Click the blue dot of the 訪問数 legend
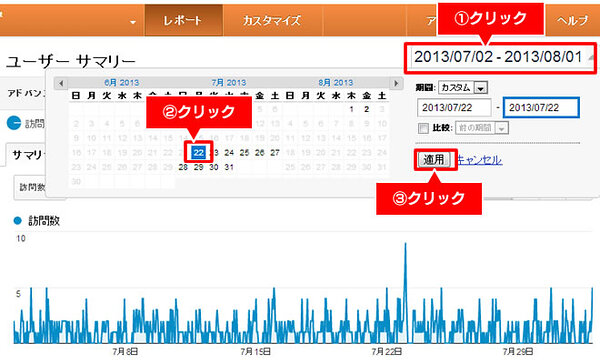Screen dimensions: 600x364 click(18, 221)
